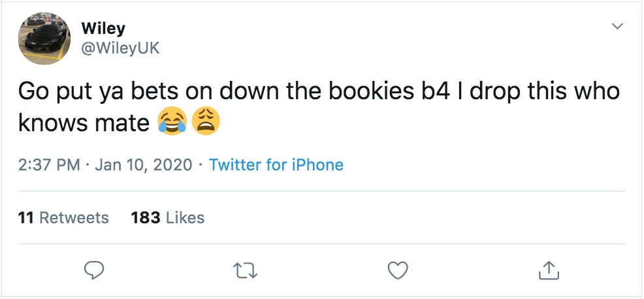Click the face with tears of joy emoji
This screenshot has width=644, height=299.
[x=172, y=121]
